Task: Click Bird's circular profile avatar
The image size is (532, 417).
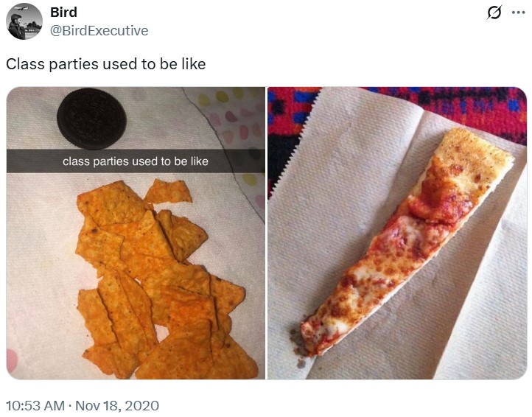Action: tap(24, 21)
